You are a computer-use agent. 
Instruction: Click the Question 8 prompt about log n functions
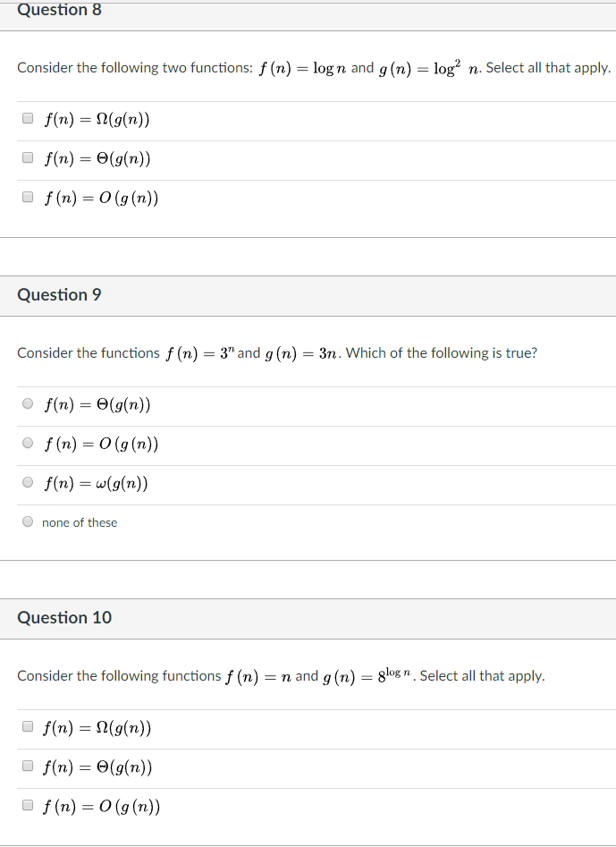313,67
